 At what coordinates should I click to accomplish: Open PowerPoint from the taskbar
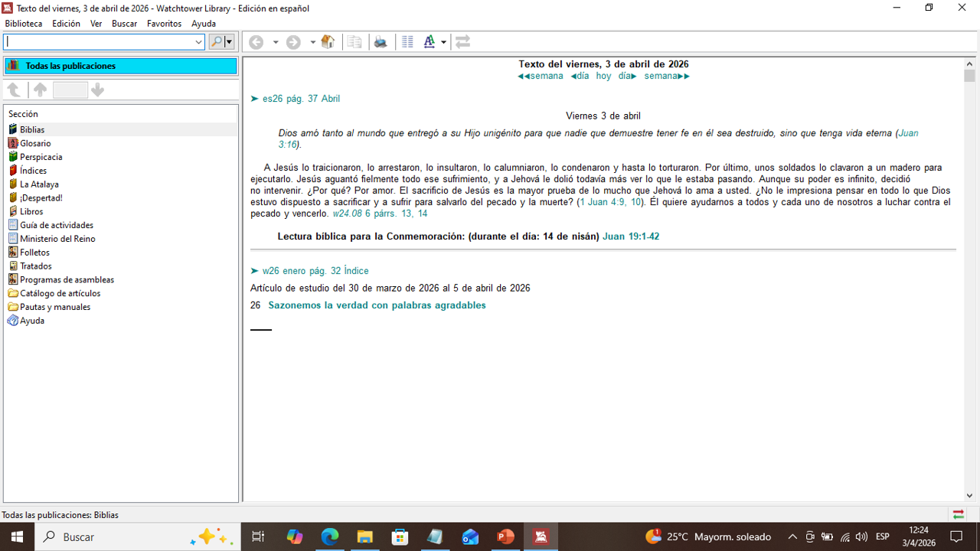click(x=505, y=537)
